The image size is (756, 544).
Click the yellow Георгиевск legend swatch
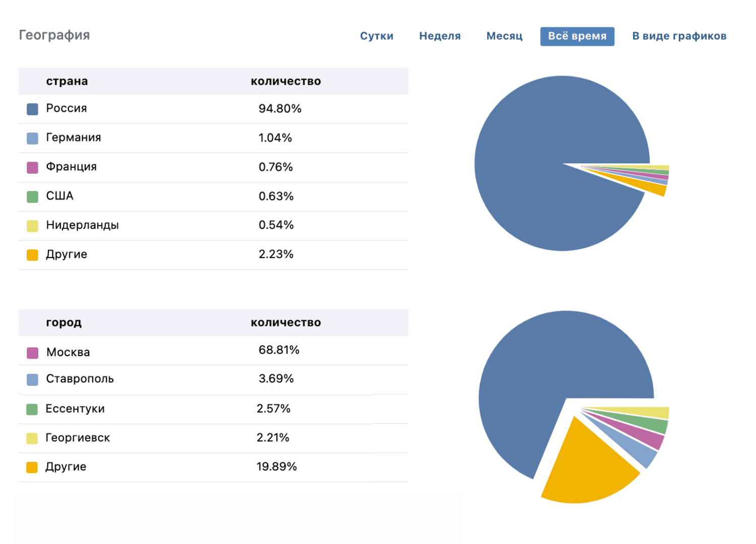[32, 439]
